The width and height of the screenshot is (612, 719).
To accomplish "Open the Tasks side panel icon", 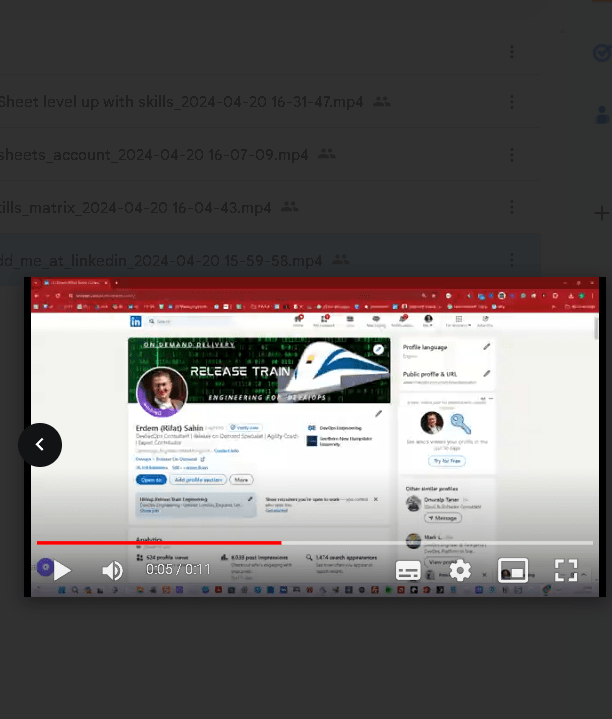I will coord(602,53).
